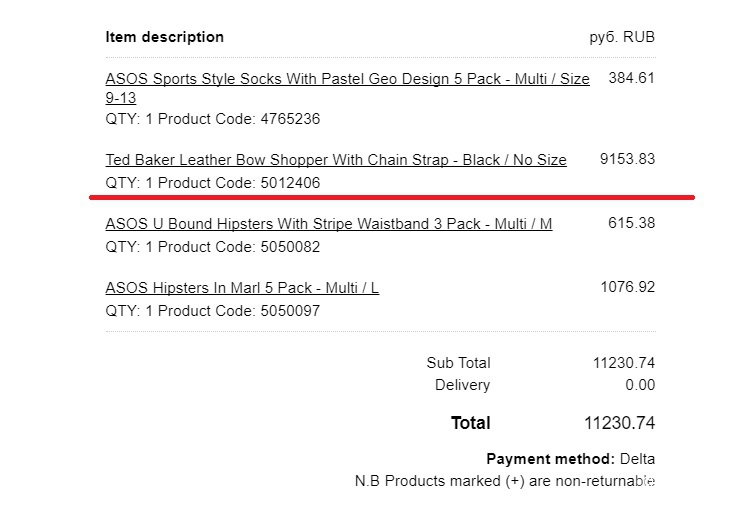Click the руб. RUB currency label
The width and height of the screenshot is (734, 516).
click(622, 37)
